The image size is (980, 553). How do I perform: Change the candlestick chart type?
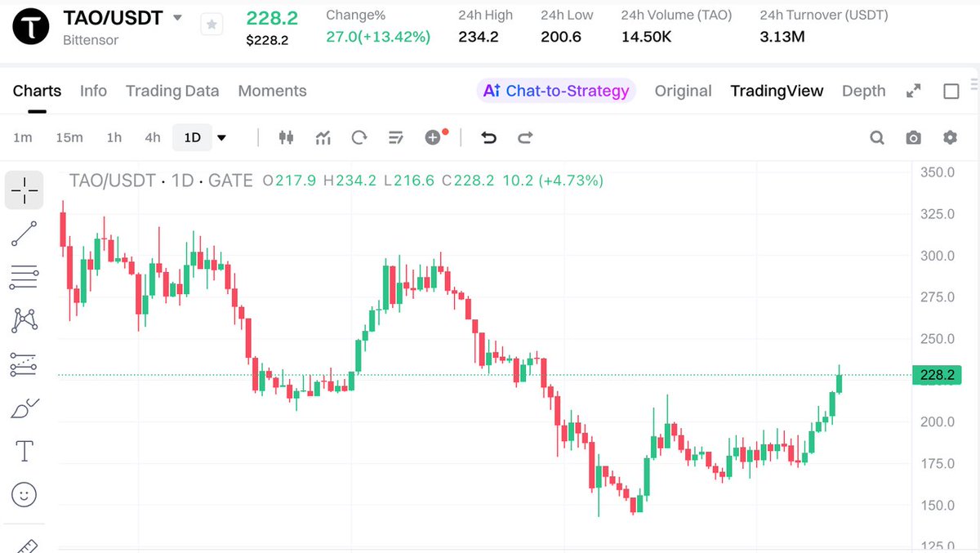pos(286,137)
